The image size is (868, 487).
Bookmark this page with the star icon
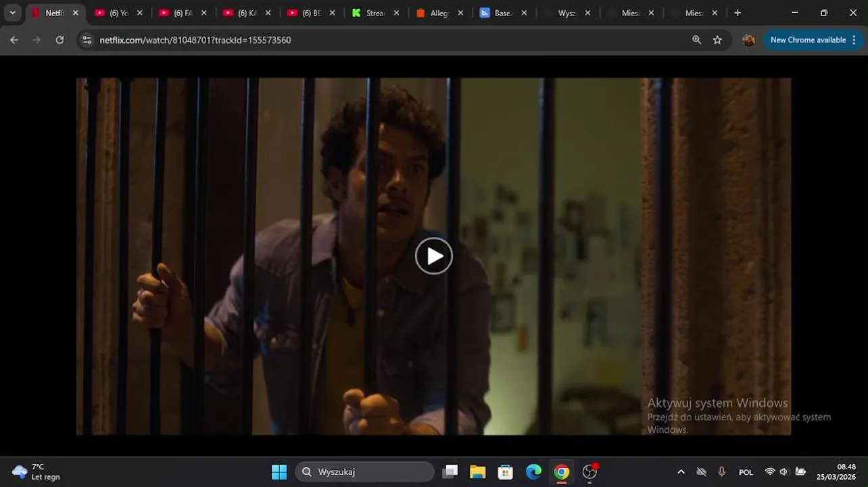coord(717,40)
